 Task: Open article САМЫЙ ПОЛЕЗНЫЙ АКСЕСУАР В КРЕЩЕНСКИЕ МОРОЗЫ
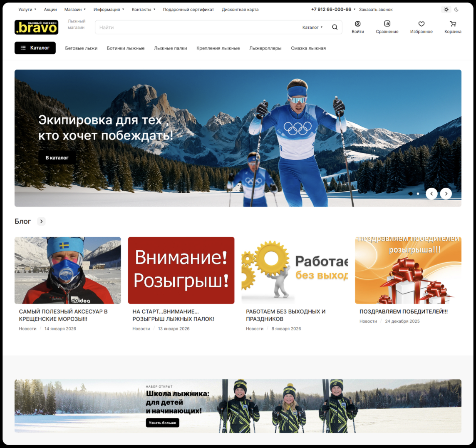[x=63, y=315]
